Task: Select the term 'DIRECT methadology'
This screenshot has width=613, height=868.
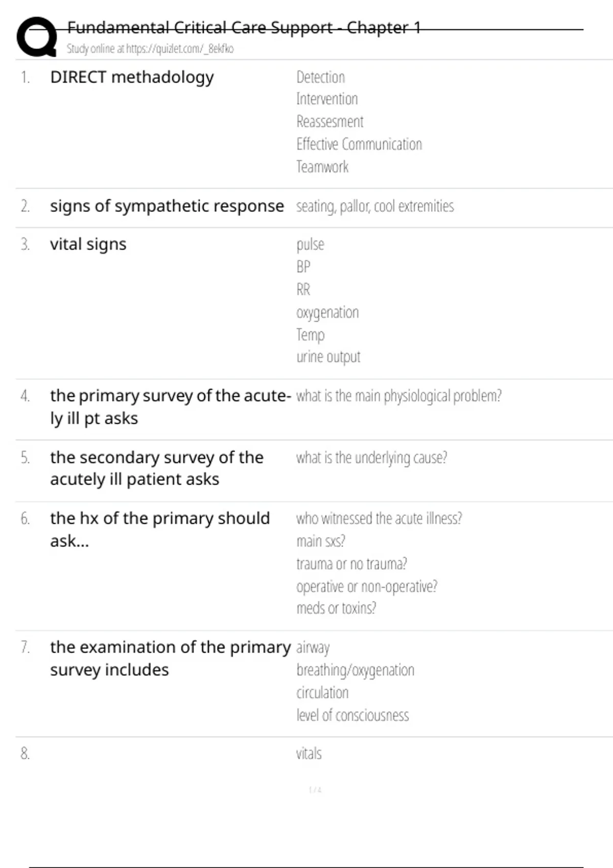Action: (x=132, y=77)
